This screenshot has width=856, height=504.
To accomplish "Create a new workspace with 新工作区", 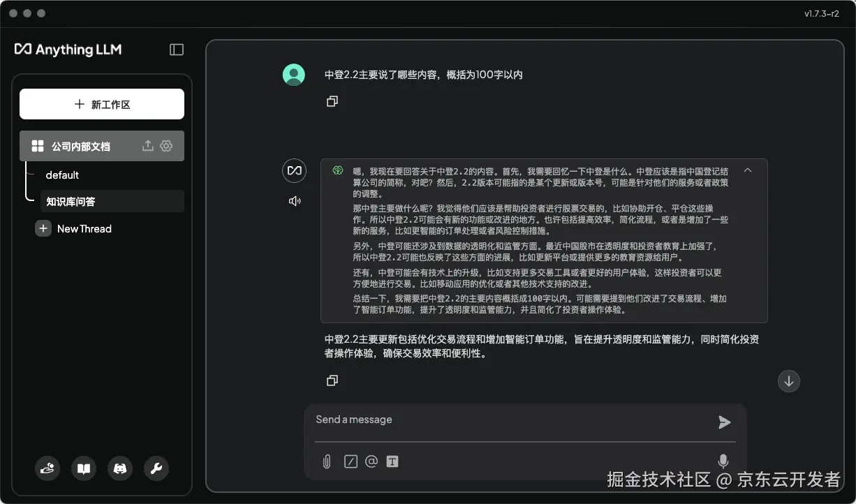I will click(x=102, y=104).
